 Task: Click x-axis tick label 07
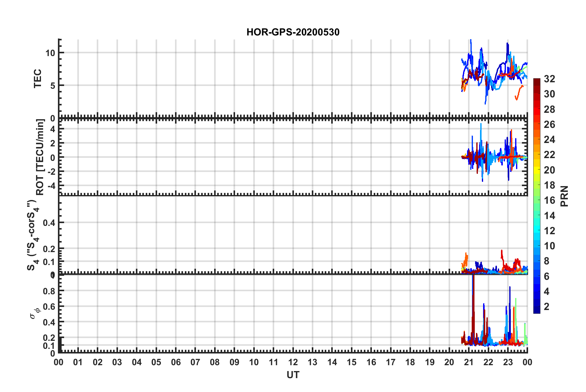click(195, 362)
